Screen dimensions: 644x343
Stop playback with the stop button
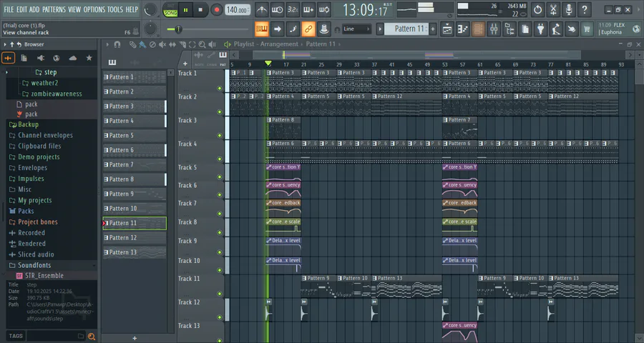[200, 10]
